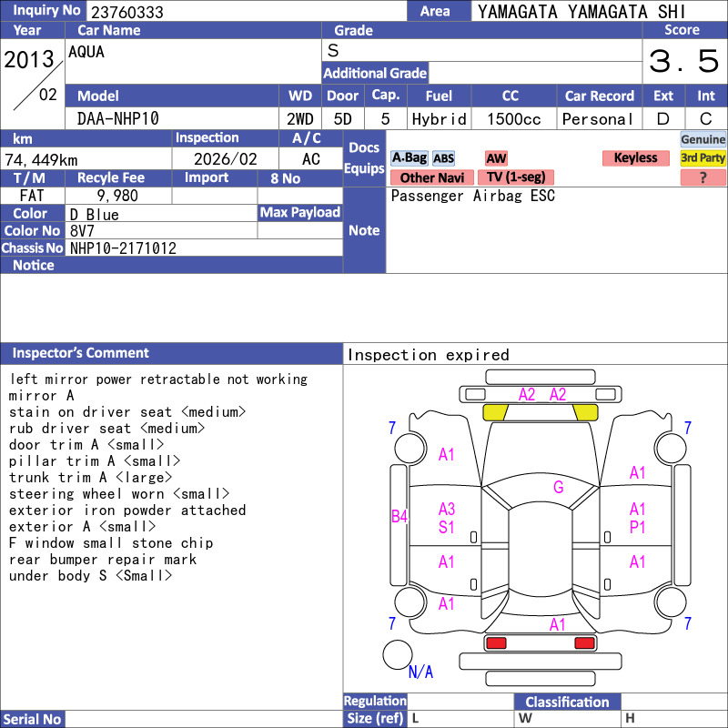Select the TV (1-seg) badge
The height and width of the screenshot is (728, 728).
click(516, 177)
